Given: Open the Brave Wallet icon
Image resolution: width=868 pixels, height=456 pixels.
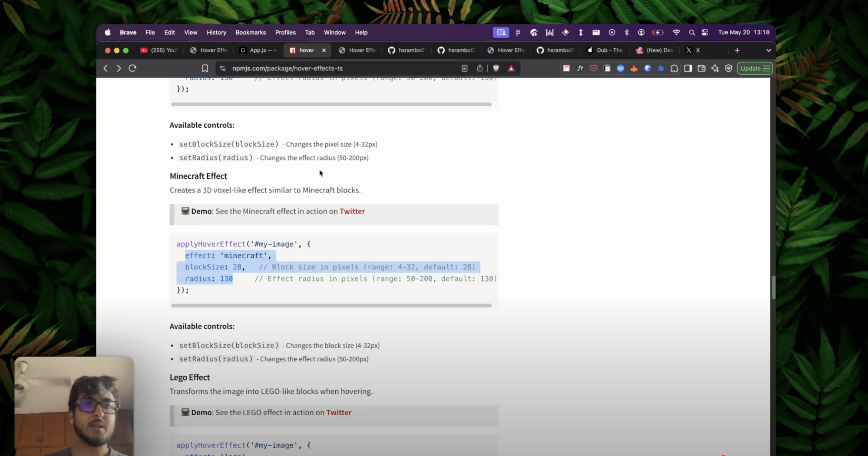Looking at the screenshot, I should [x=701, y=68].
